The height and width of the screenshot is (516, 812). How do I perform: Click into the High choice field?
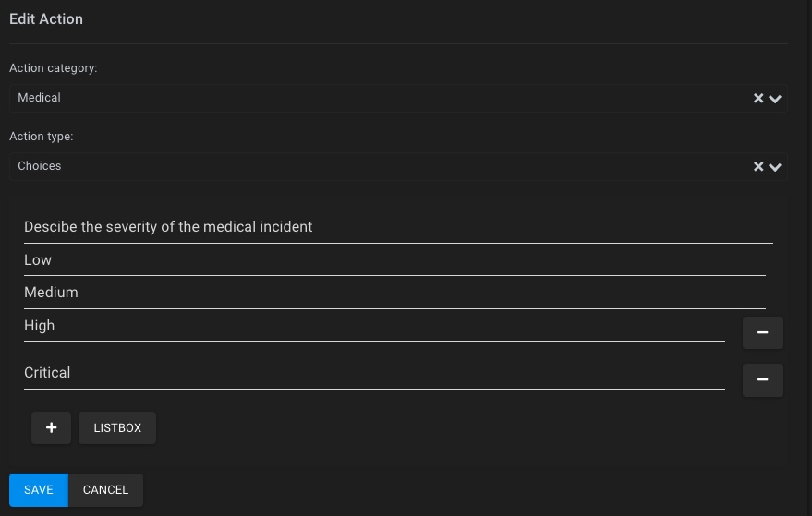coord(373,326)
